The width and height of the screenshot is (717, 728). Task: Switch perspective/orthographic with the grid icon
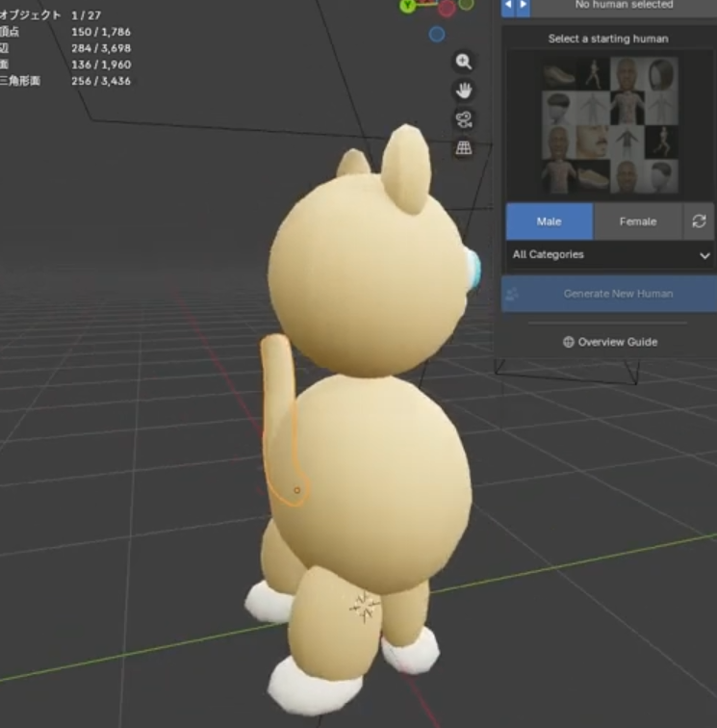[x=464, y=148]
